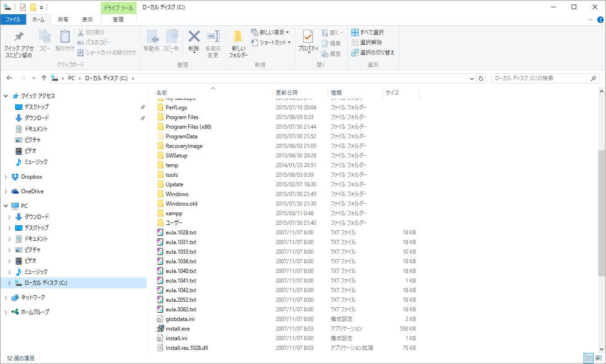Viewport: 606px width, 364px height.
Task: Click the refresh icon beside address bar
Action: (x=480, y=78)
